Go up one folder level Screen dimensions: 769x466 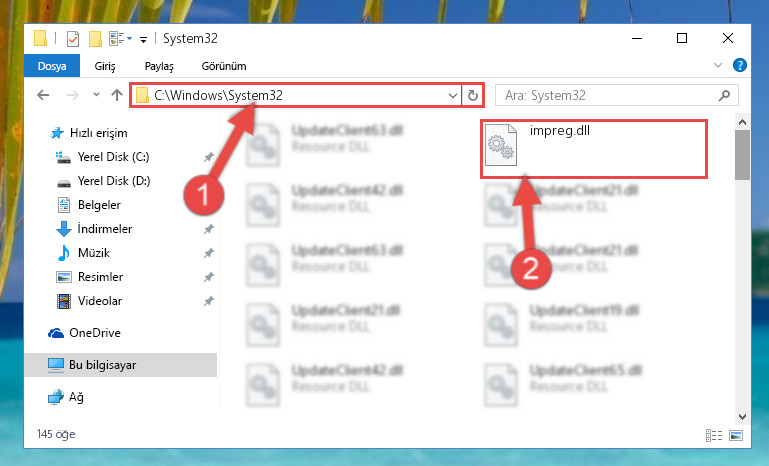117,95
